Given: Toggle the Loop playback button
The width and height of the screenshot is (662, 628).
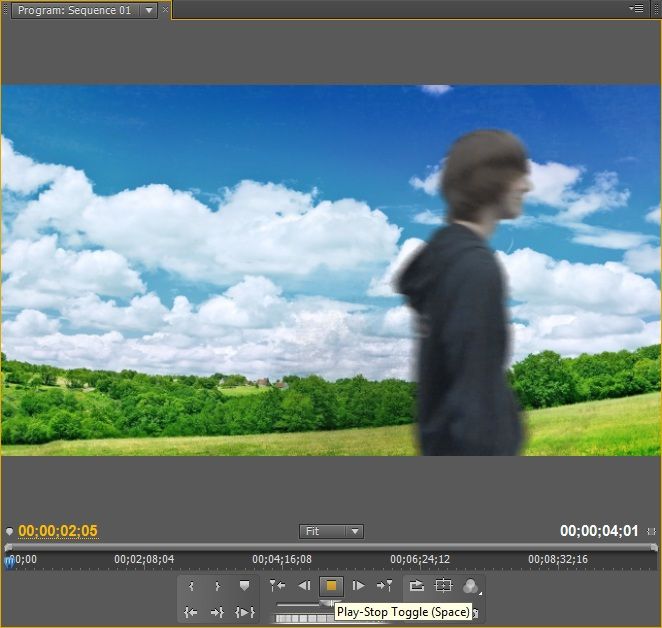Looking at the screenshot, I should 417,586.
